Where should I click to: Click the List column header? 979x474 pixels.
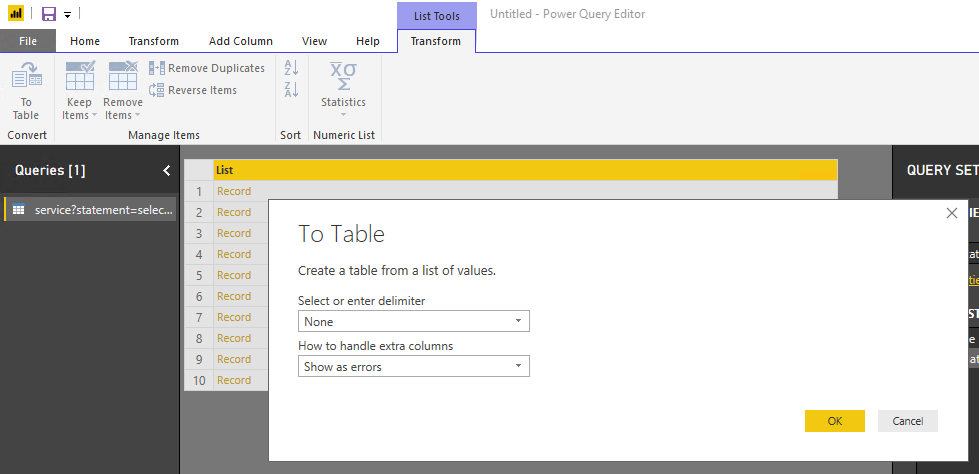pyautogui.click(x=525, y=170)
